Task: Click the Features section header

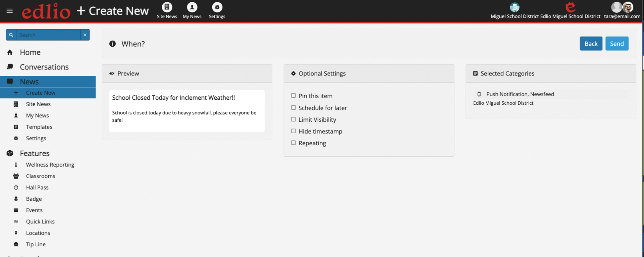Action: point(35,153)
